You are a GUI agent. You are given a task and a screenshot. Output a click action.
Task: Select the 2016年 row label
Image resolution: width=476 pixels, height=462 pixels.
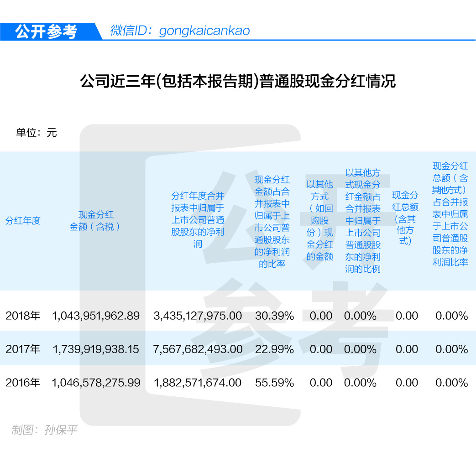23,383
